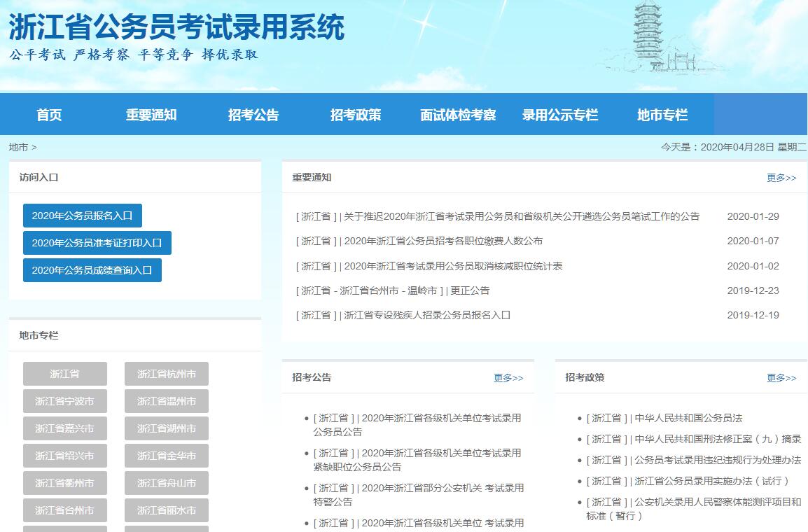
Task: Open 面试体检考察 navigation item
Action: [x=458, y=115]
